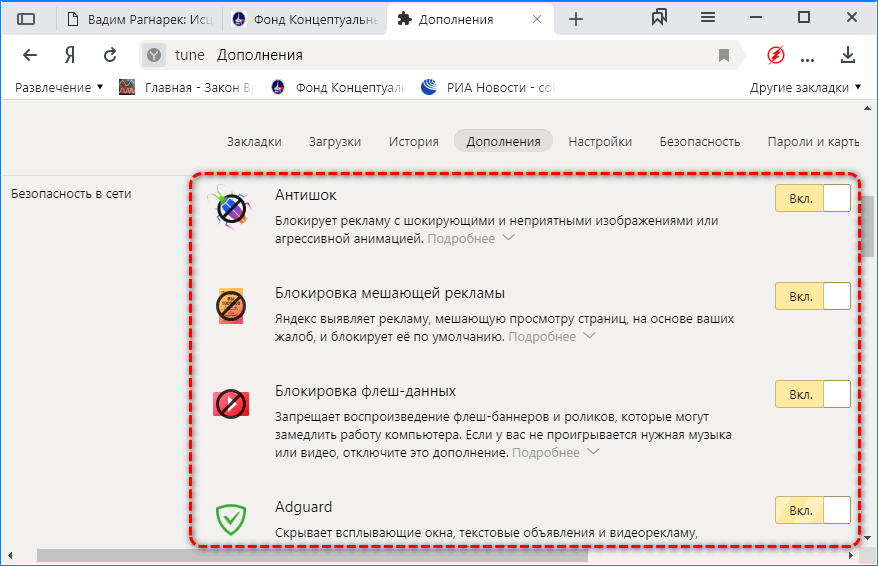Click the scroll-right arrow at bottom
This screenshot has width=878, height=566.
click(x=851, y=555)
